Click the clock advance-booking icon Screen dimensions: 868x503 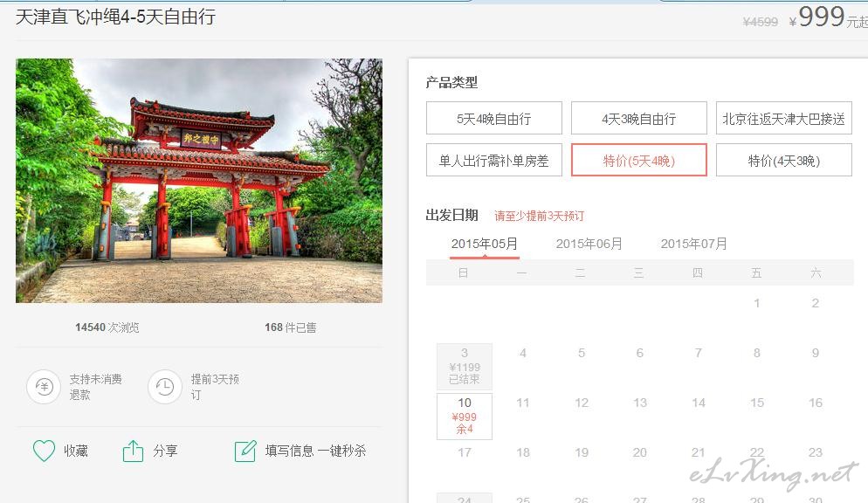pyautogui.click(x=164, y=386)
